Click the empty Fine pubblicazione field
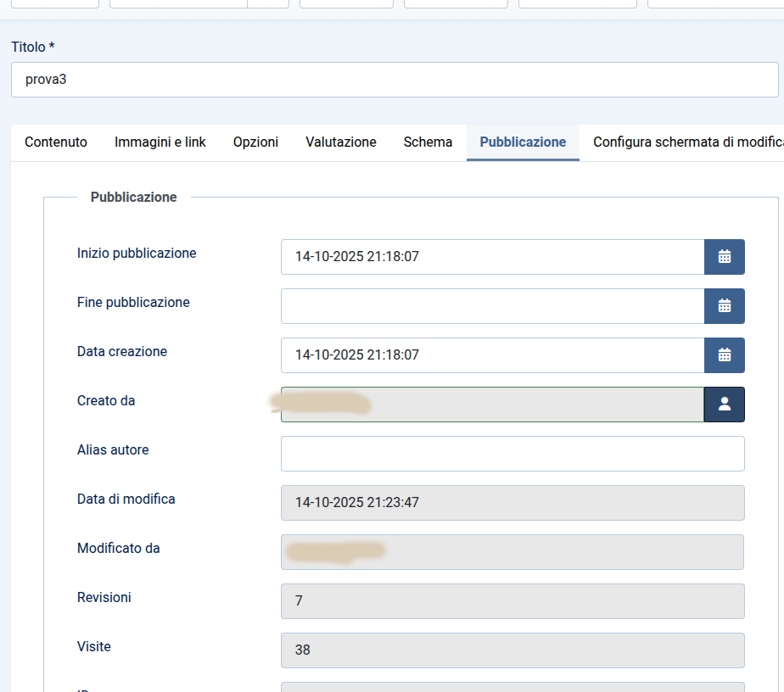 492,306
